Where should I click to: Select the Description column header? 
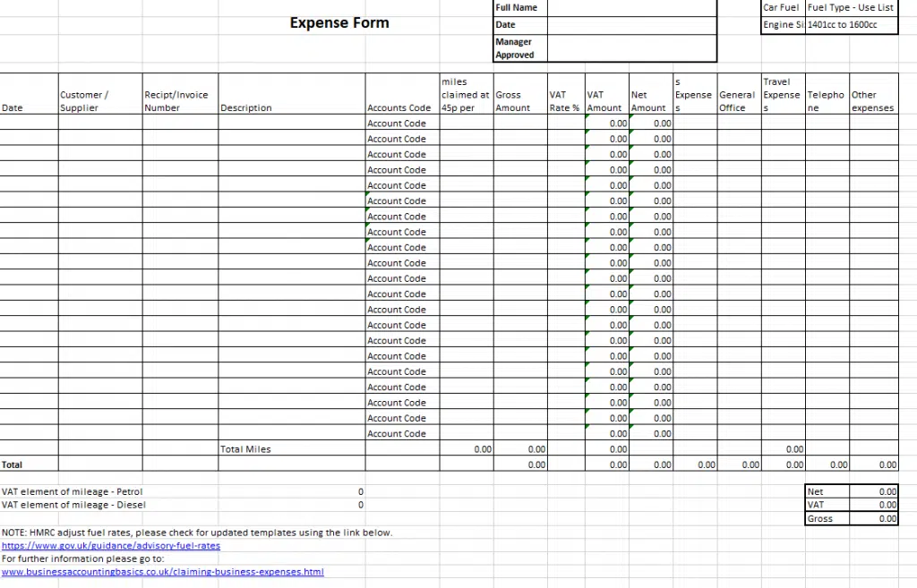tap(292, 93)
